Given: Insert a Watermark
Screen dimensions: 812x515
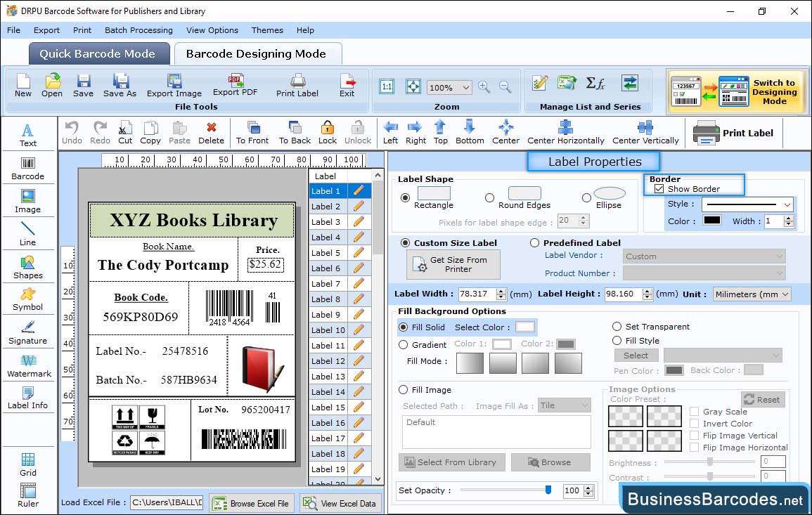Looking at the screenshot, I should point(29,366).
